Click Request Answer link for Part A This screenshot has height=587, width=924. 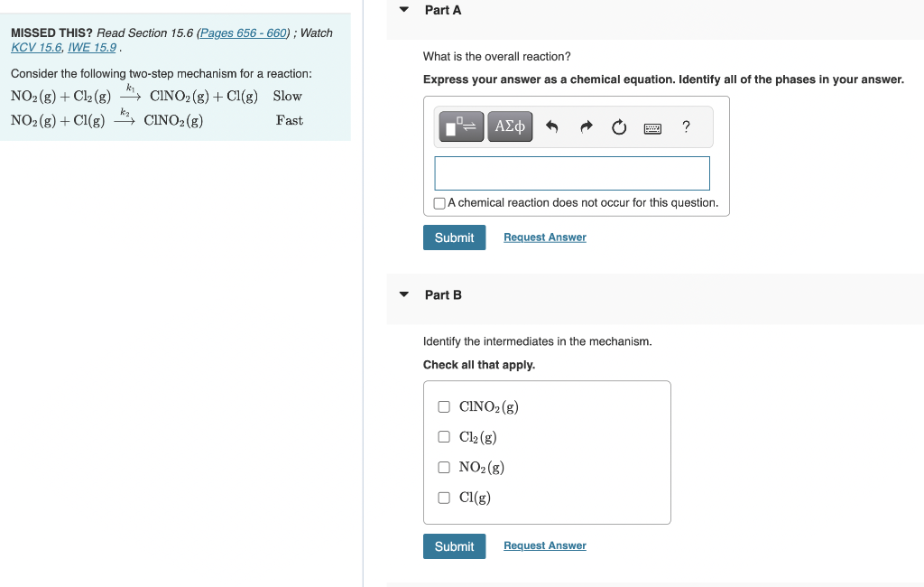pyautogui.click(x=545, y=238)
